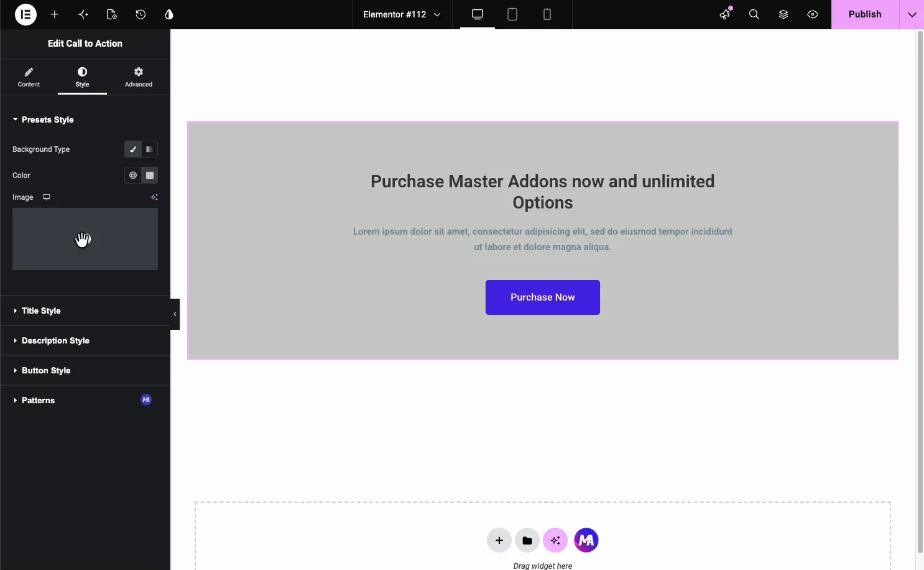Click the Purchase Now button
The height and width of the screenshot is (570, 924).
(x=543, y=297)
